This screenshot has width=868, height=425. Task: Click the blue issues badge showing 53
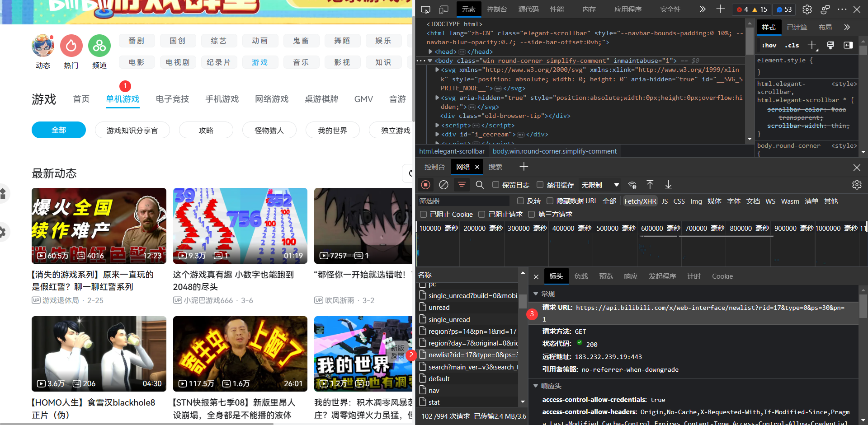pyautogui.click(x=784, y=9)
